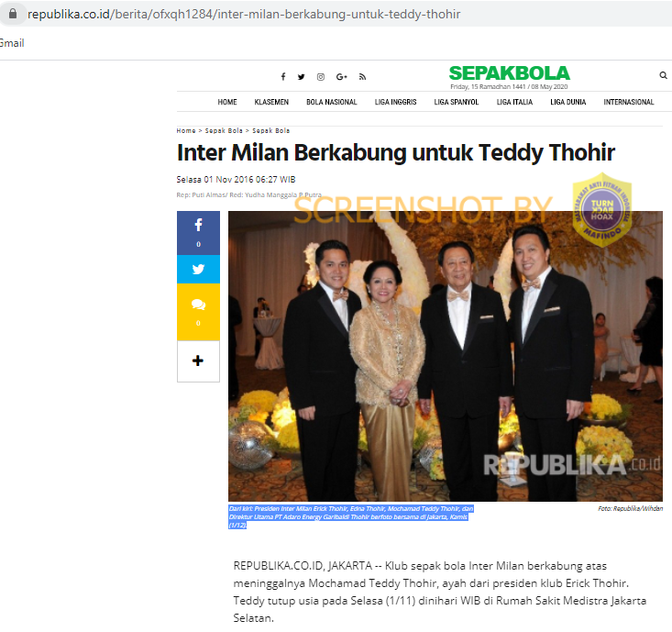Image resolution: width=672 pixels, height=632 pixels.
Task: Select KLASEMEN in navigation bar
Action: pyautogui.click(x=271, y=102)
